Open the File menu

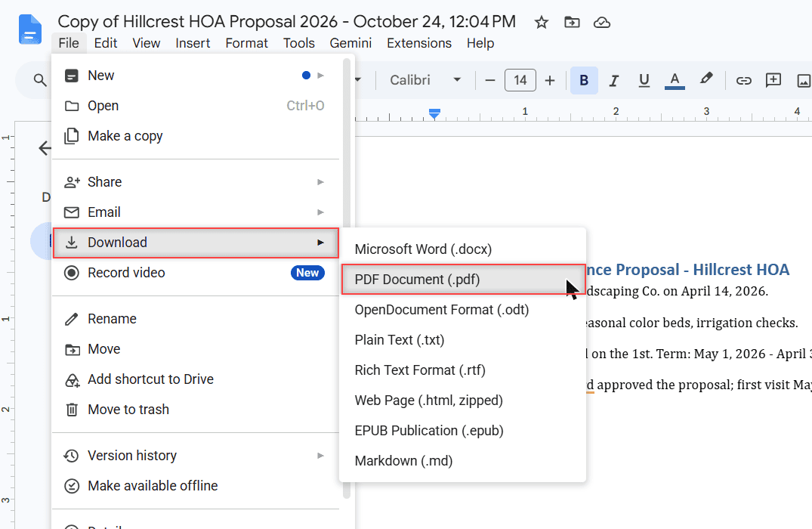click(69, 43)
